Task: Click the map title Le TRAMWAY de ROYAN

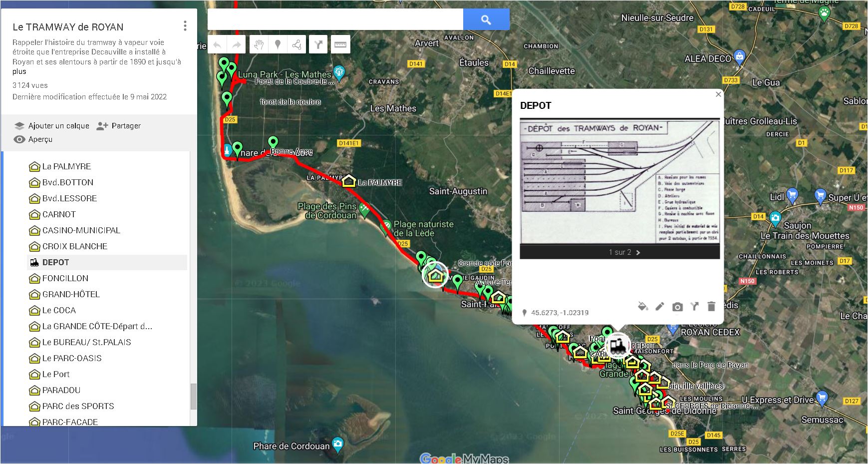Action: [x=68, y=27]
